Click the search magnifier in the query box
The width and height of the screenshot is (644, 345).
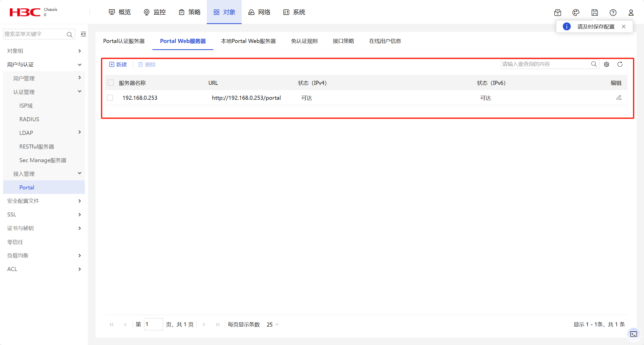coord(594,64)
